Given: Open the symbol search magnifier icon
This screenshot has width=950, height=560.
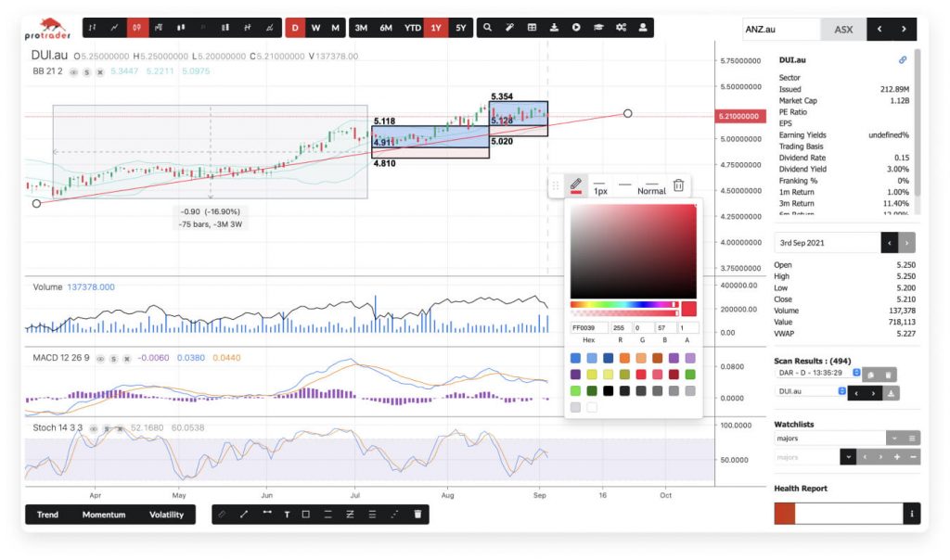Looking at the screenshot, I should click(x=487, y=27).
